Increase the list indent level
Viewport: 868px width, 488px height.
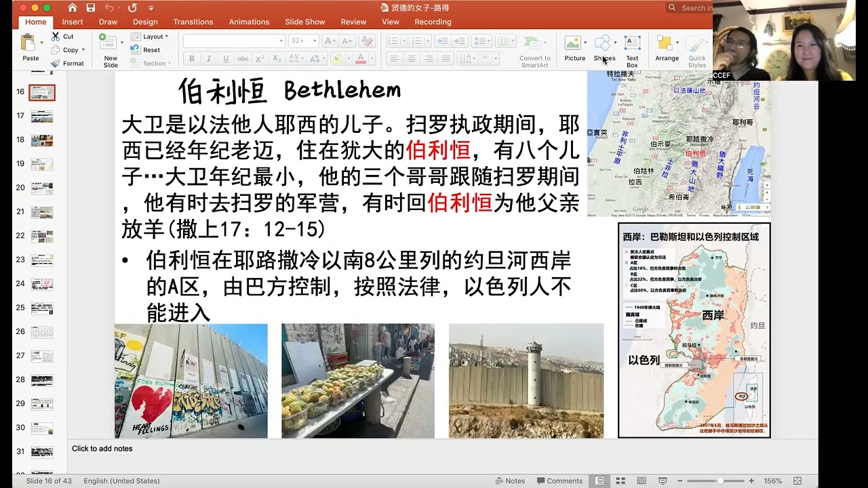(x=461, y=41)
